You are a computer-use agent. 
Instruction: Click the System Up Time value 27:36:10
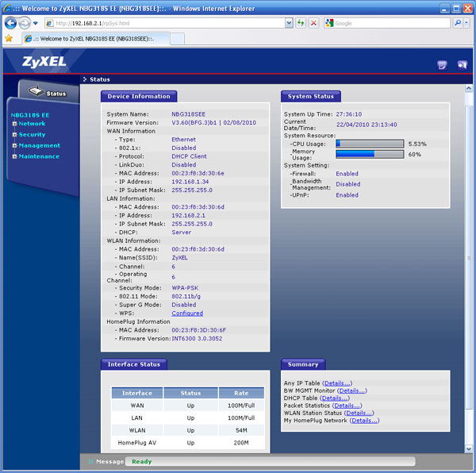349,114
